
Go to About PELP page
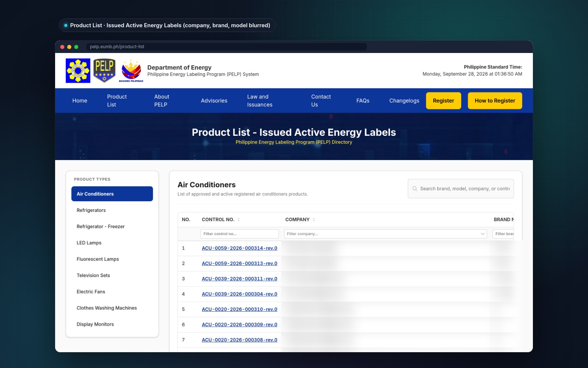coord(162,100)
